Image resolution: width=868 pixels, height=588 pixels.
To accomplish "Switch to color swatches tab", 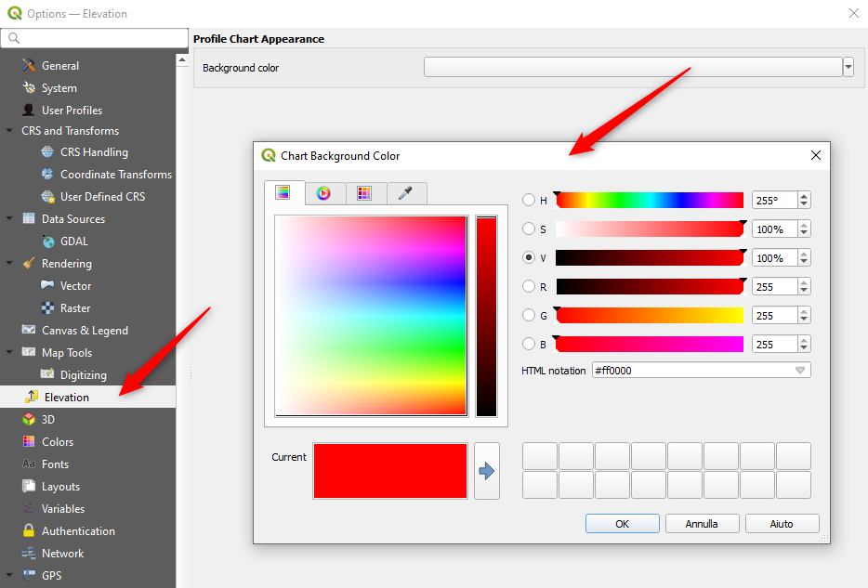I will 364,193.
